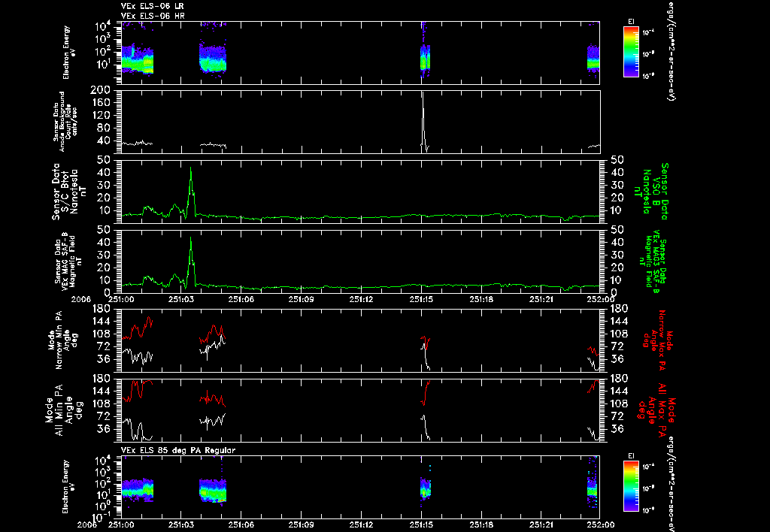Select the 'VEx ELS-06 LR' title text
Image resolution: width=770 pixels, height=532 pixels.
pos(152,6)
